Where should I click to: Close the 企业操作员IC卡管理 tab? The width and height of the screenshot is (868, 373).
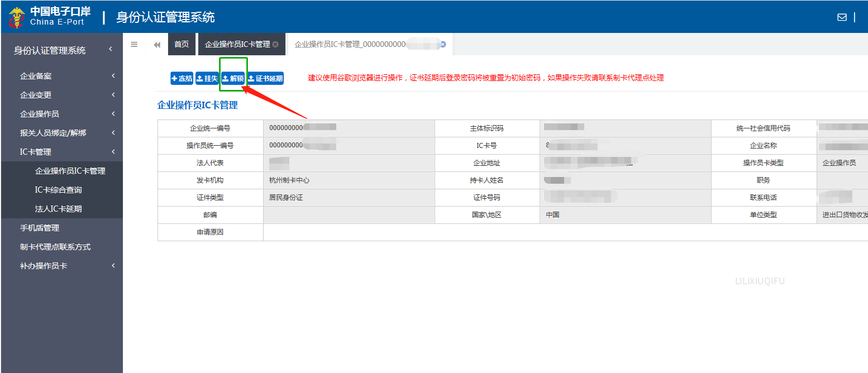(x=275, y=44)
